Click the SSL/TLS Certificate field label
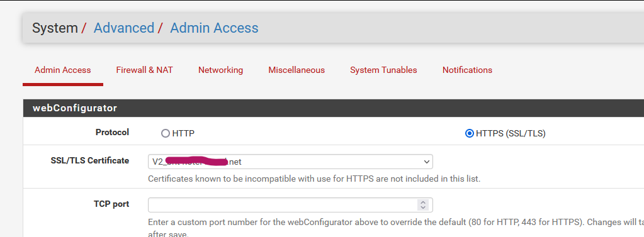Viewport: 644px width, 237px height. click(89, 160)
